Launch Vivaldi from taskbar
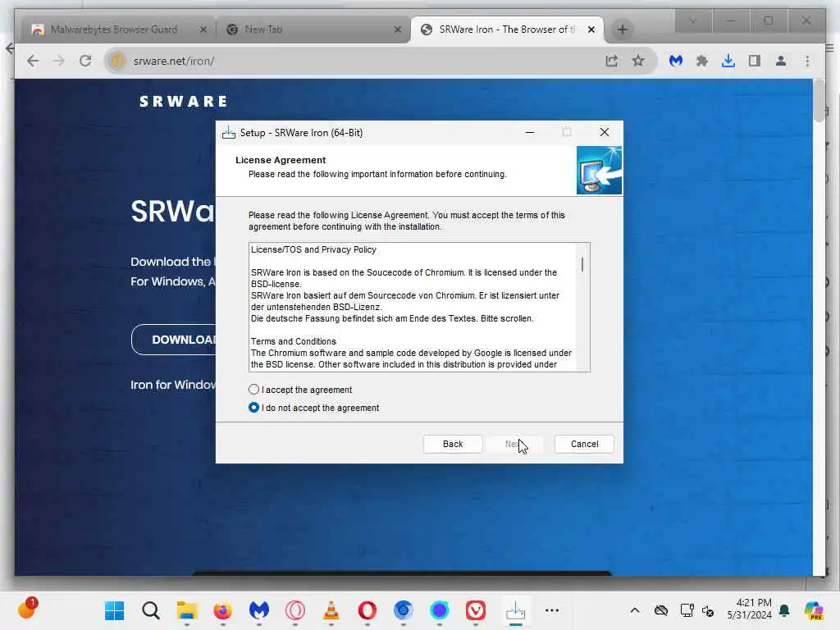 click(x=475, y=610)
